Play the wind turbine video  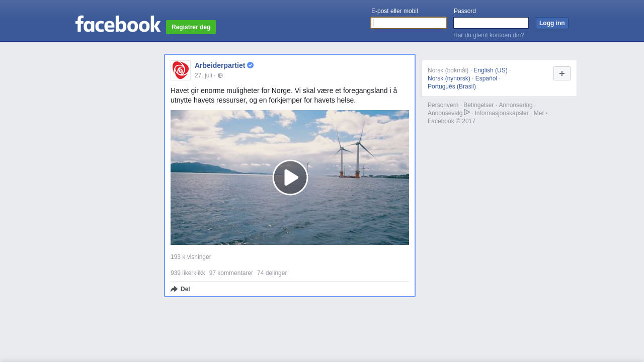(290, 177)
